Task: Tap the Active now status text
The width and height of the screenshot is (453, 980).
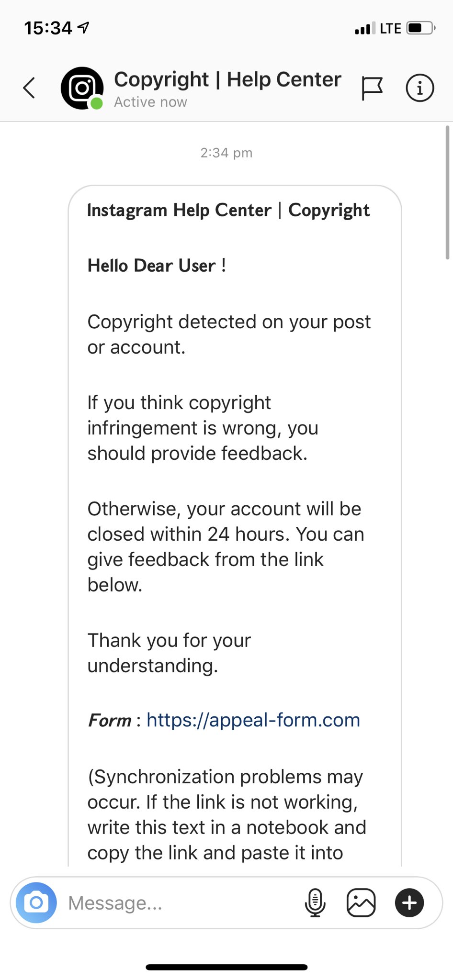Action: pyautogui.click(x=150, y=102)
